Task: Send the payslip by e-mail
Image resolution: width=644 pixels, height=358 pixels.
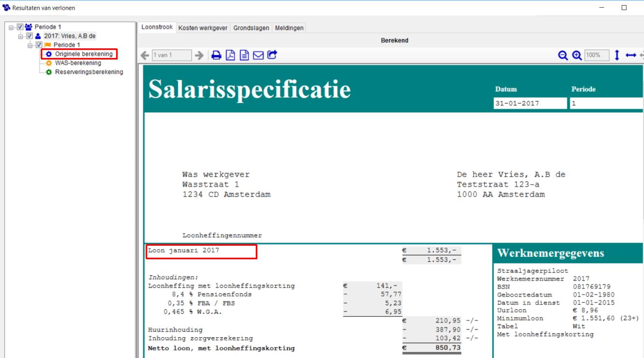Action: (x=258, y=55)
